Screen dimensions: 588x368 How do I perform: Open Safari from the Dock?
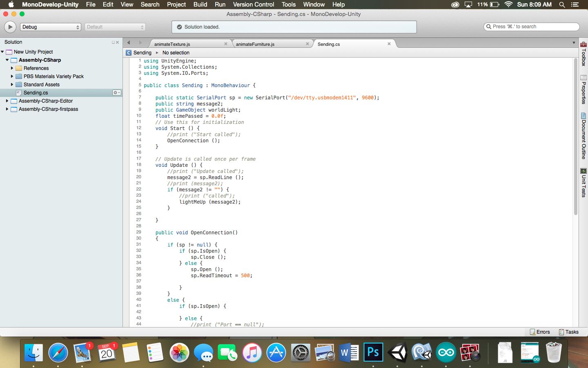click(58, 352)
